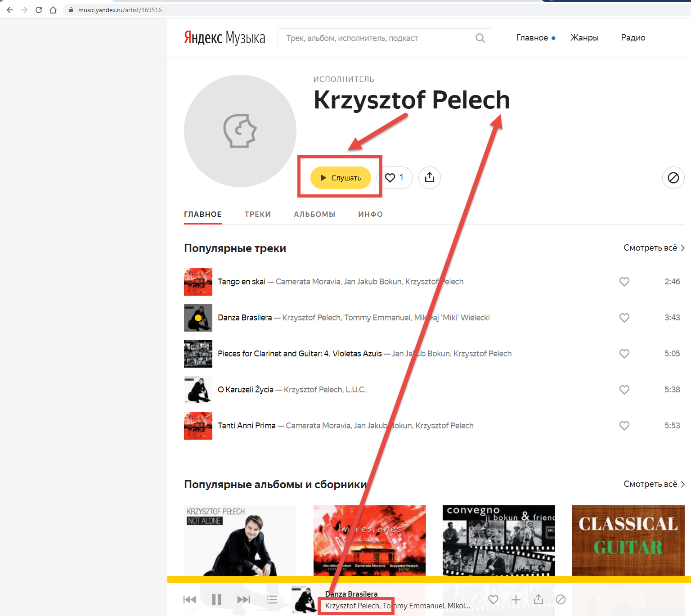The height and width of the screenshot is (616, 691).
Task: Dislike current track in player bar
Action: pos(561,599)
